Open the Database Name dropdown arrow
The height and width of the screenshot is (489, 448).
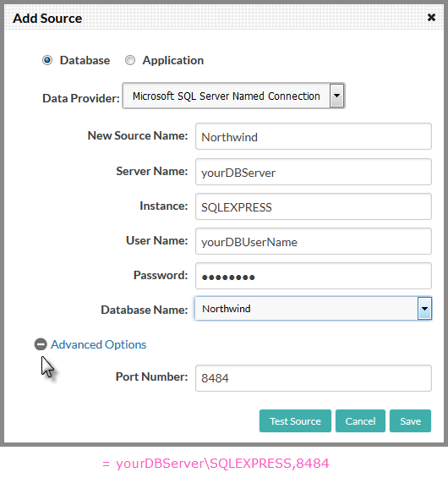click(424, 309)
